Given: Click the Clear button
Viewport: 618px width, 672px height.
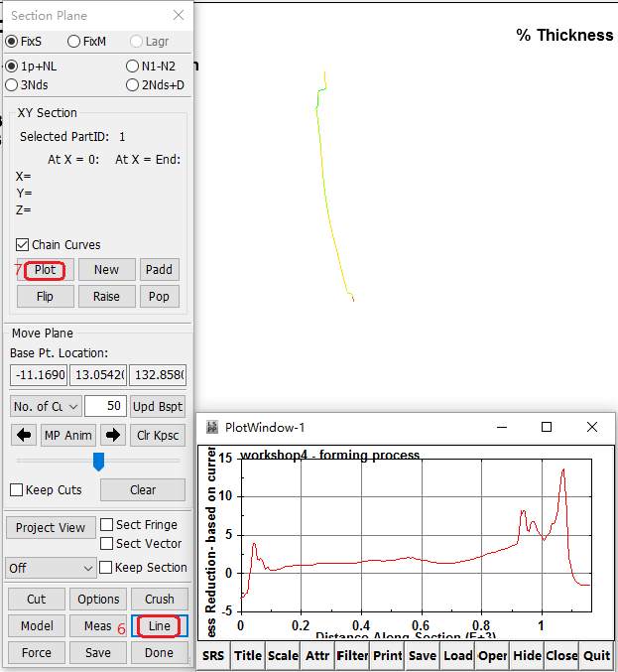Looking at the screenshot, I should click(x=143, y=490).
